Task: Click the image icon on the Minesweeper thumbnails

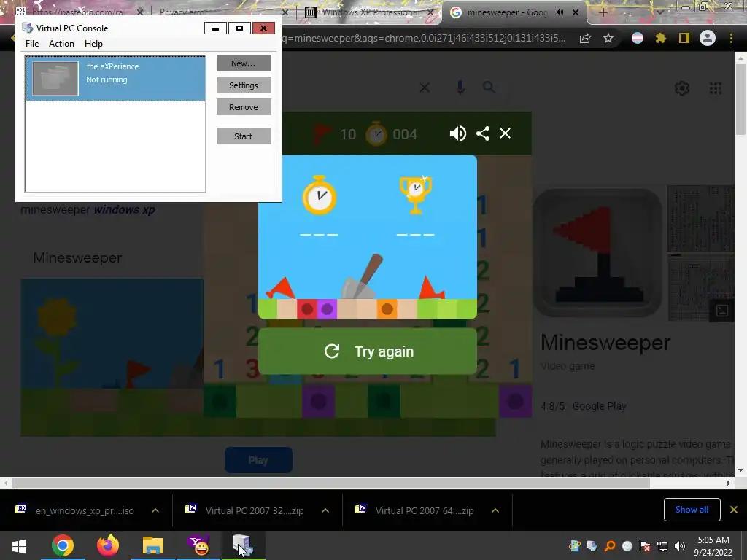Action: tap(722, 311)
